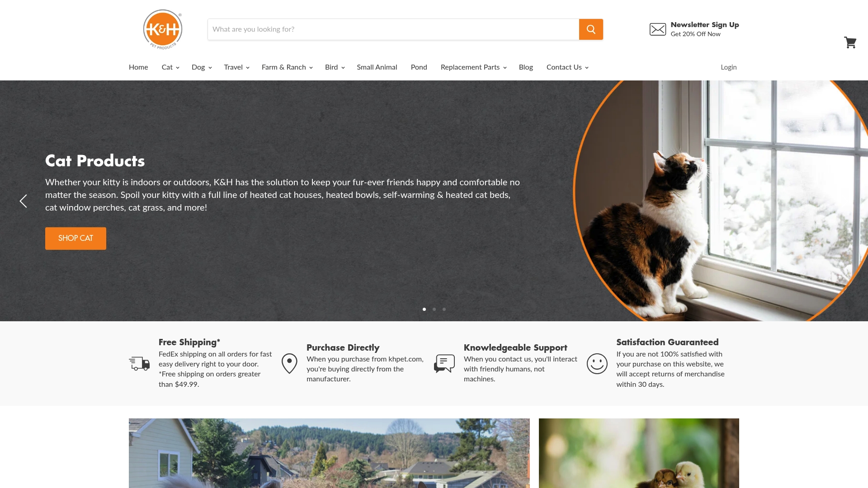
Task: Select the third carousel slide dot
Action: click(444, 310)
